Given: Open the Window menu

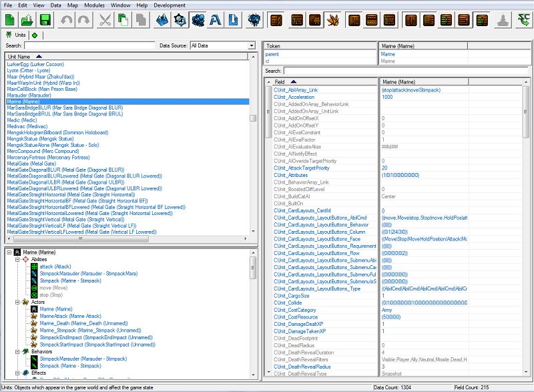Looking at the screenshot, I should pyautogui.click(x=121, y=5).
